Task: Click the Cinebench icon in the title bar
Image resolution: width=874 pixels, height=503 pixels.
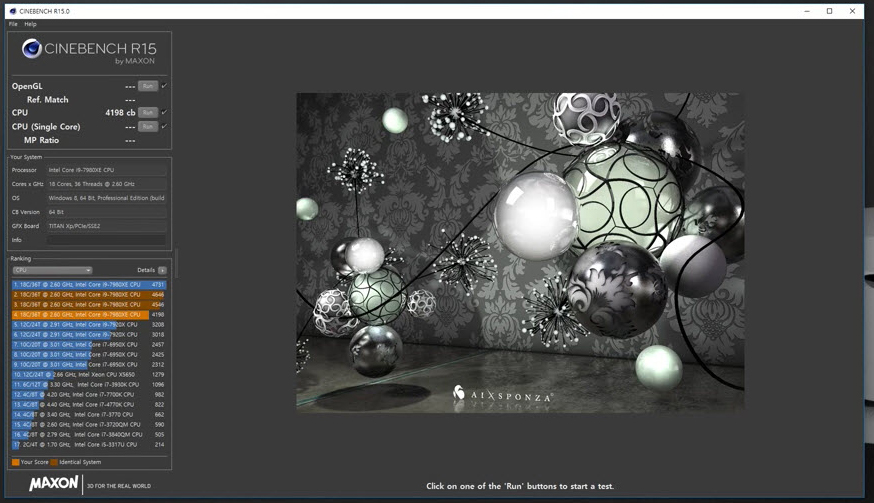Action: coord(13,11)
